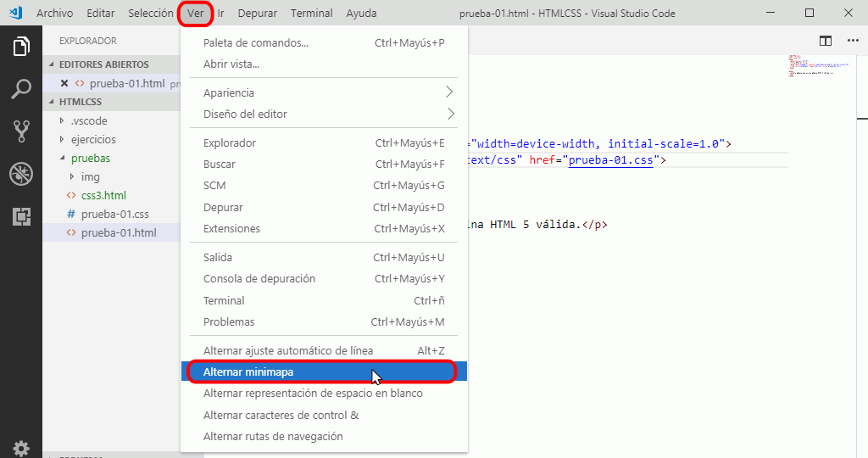
Task: Select Extensiones in the Ver menu
Action: (325, 229)
